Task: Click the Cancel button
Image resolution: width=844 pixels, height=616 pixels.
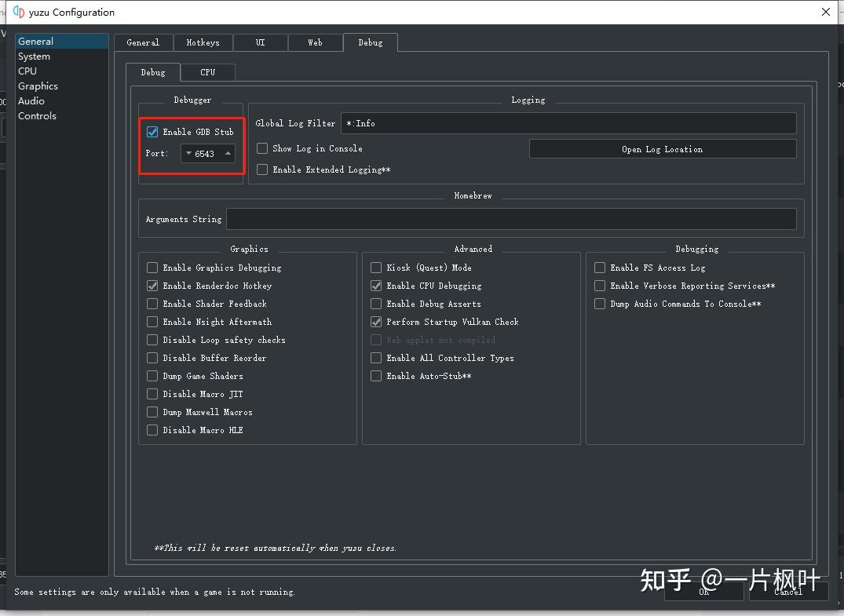Action: pos(788,591)
